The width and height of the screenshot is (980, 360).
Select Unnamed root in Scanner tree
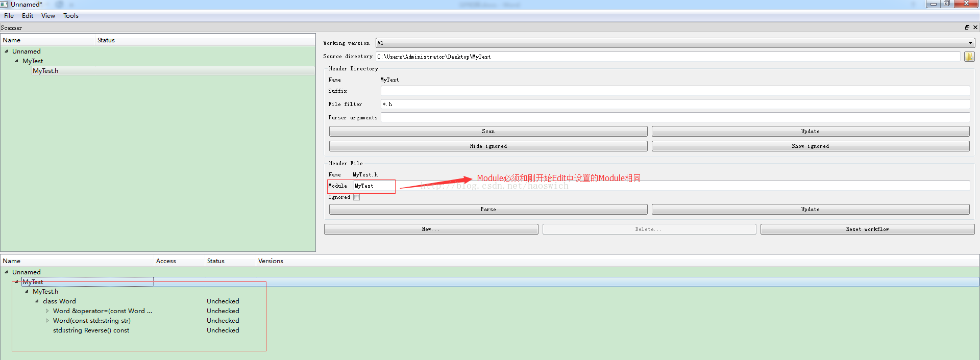click(x=27, y=52)
